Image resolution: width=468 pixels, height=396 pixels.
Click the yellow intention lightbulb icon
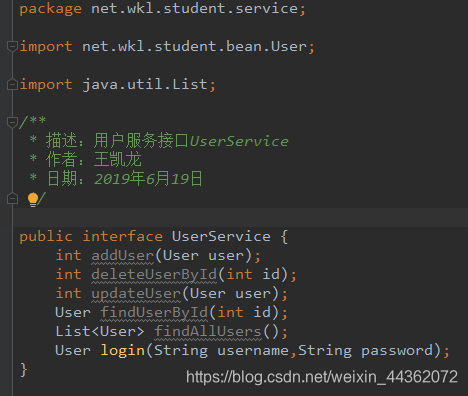(33, 199)
